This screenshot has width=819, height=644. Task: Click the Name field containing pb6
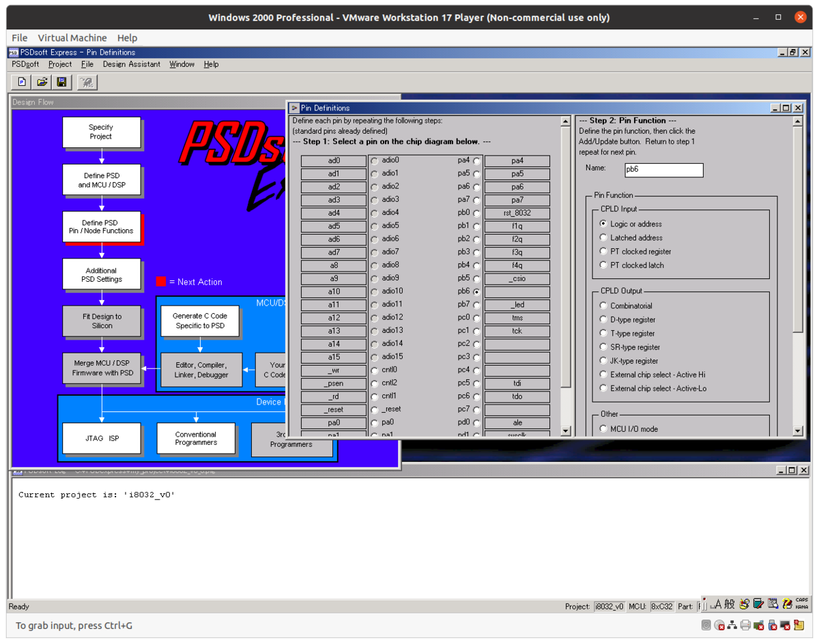(663, 170)
